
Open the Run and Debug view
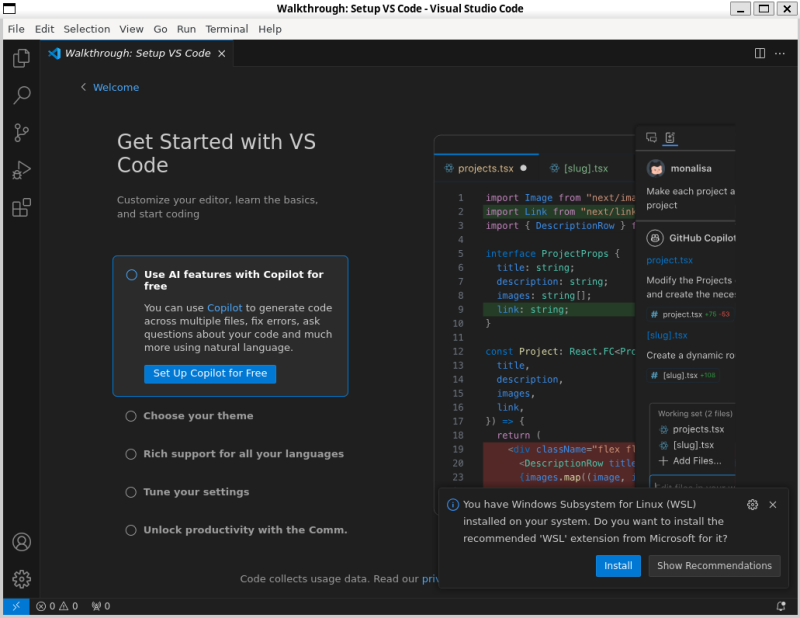21,170
